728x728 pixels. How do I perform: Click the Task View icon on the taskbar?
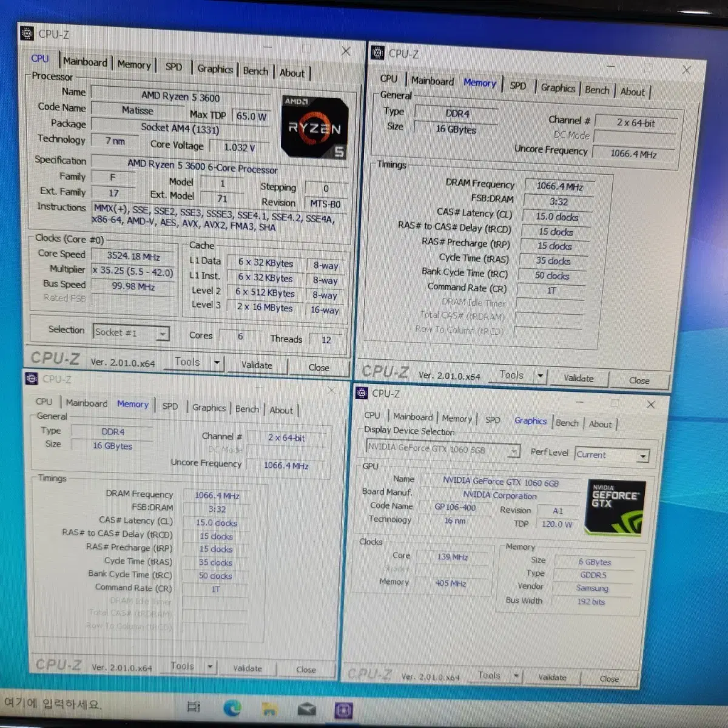click(x=194, y=707)
